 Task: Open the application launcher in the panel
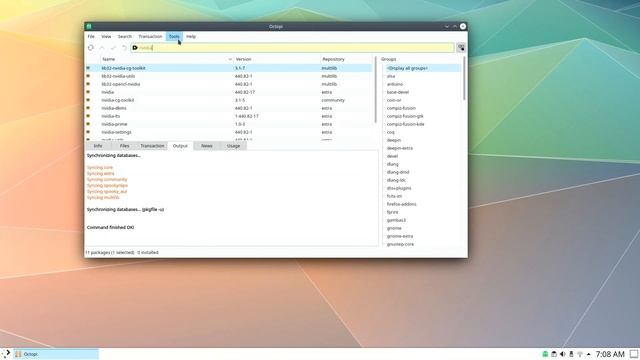6,354
